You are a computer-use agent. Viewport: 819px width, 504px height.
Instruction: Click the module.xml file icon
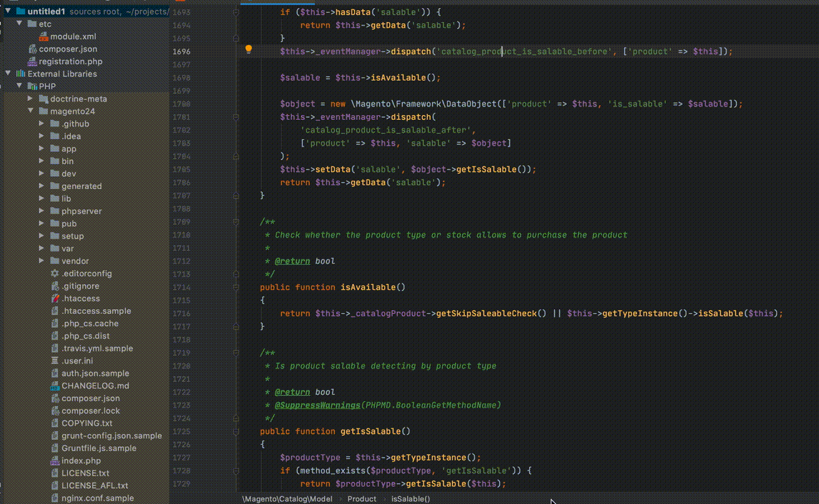pyautogui.click(x=43, y=37)
